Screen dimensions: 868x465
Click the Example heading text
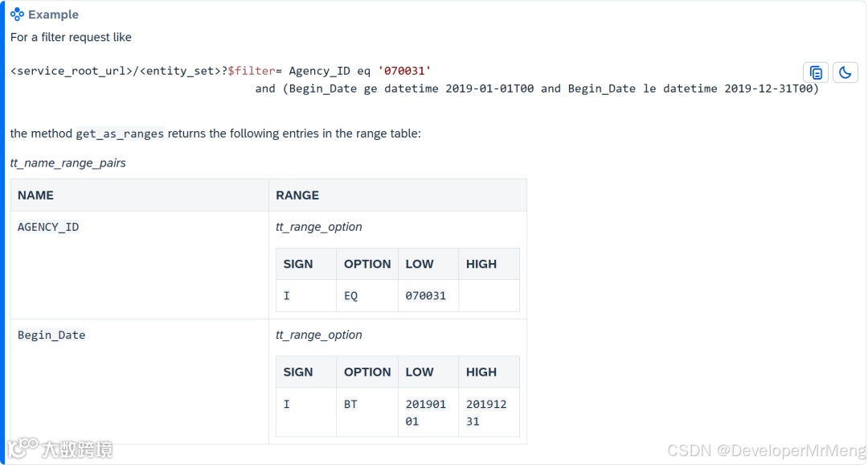point(53,14)
